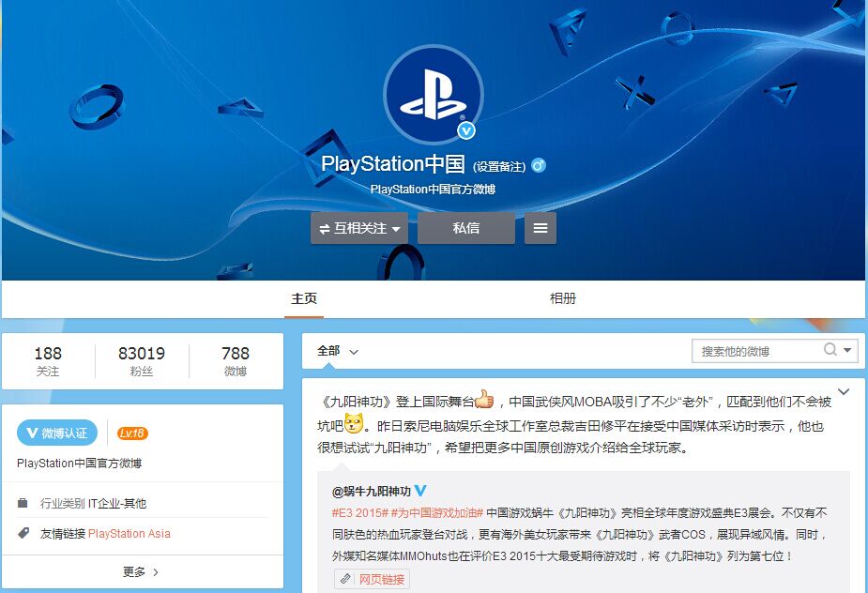Click the PlayStation logo profile avatar
Image resolution: width=868 pixels, height=593 pixels.
click(x=433, y=94)
